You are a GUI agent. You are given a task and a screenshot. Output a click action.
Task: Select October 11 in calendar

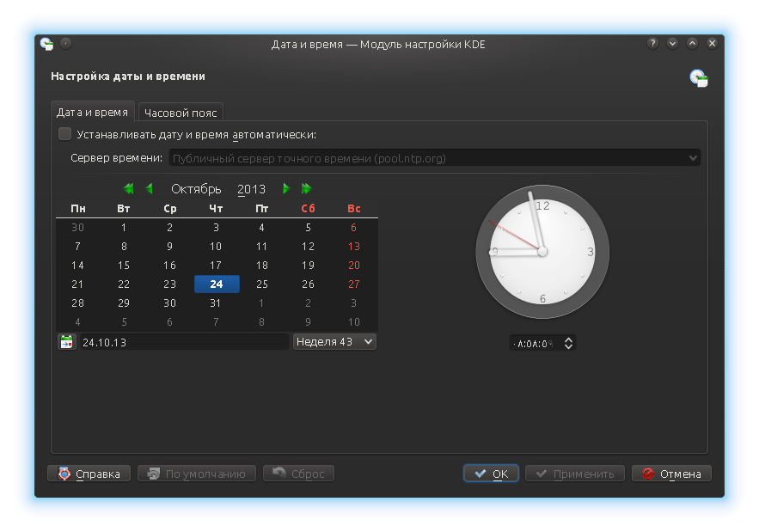[262, 247]
